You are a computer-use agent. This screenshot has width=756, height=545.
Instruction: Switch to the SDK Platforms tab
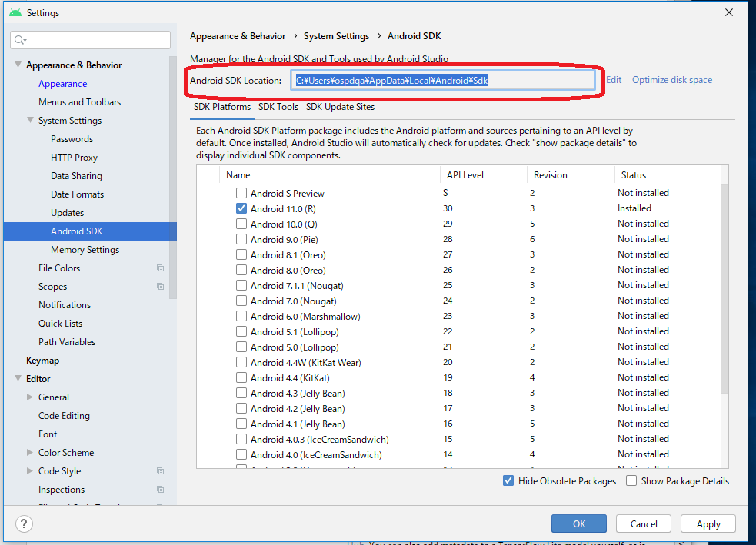coord(222,107)
